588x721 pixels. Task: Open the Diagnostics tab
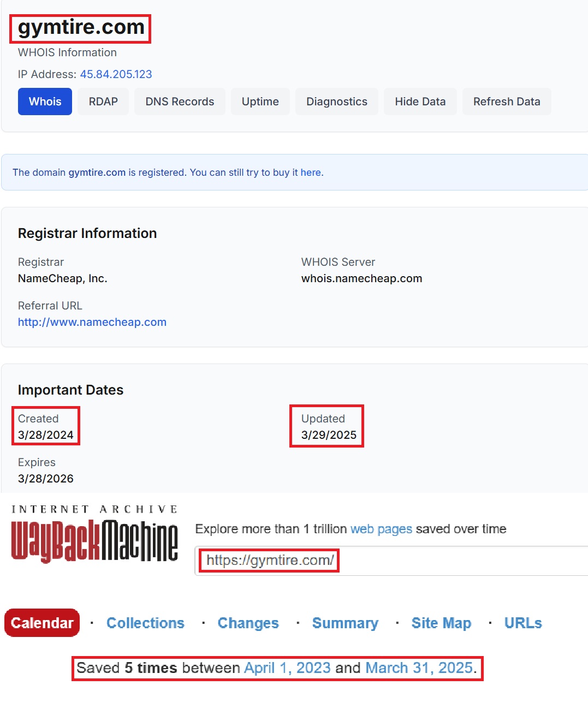click(x=336, y=101)
